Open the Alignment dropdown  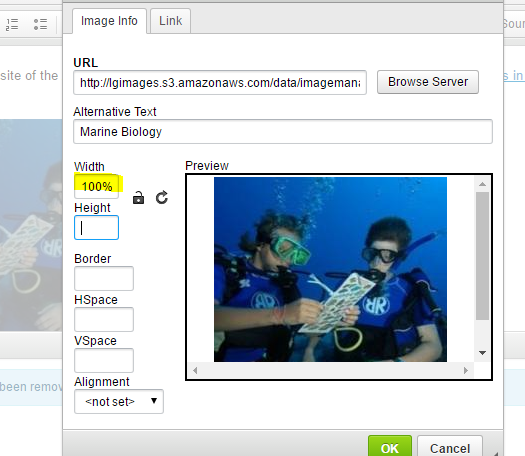click(x=119, y=401)
